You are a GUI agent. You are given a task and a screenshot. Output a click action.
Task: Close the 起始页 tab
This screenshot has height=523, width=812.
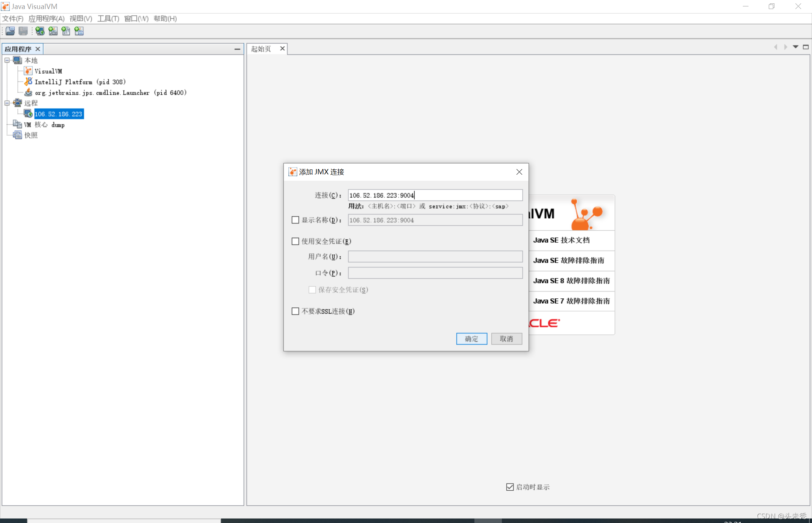click(x=282, y=48)
